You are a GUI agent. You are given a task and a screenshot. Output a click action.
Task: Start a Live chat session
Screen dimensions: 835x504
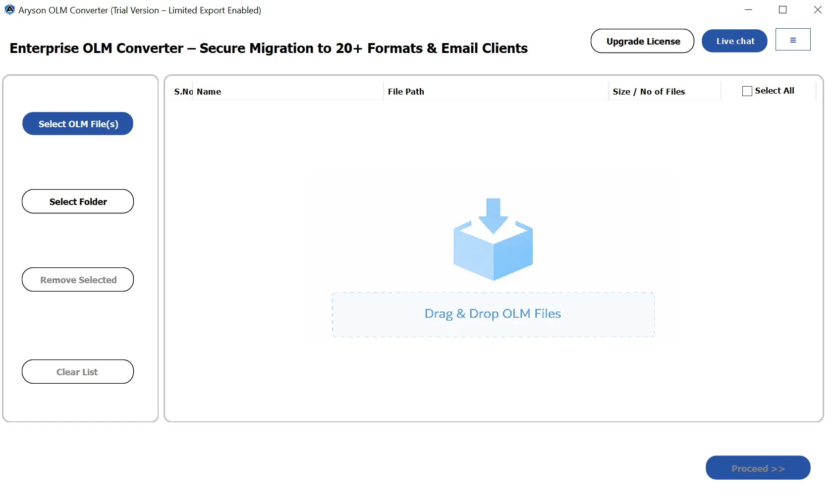734,41
